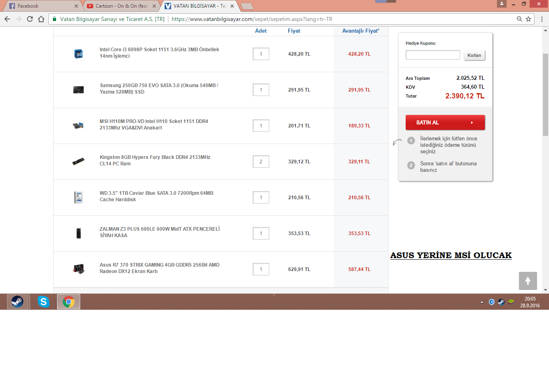
Task: Click the Avantajlı Fiyat column header
Action: pyautogui.click(x=361, y=31)
